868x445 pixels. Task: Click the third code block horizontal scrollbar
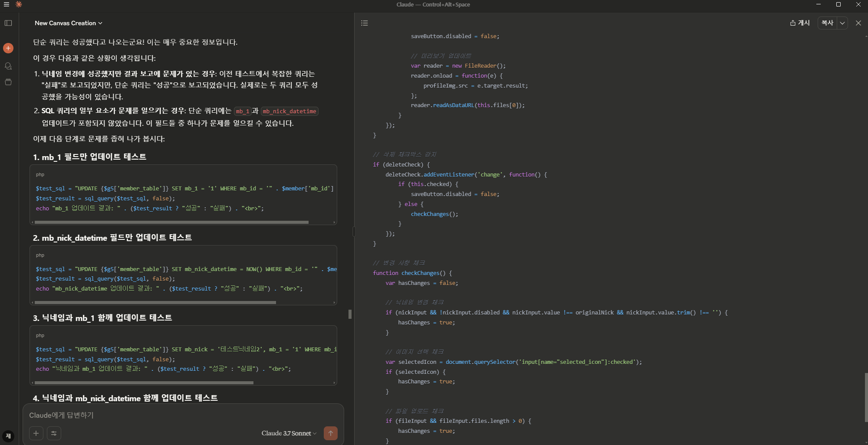144,383
